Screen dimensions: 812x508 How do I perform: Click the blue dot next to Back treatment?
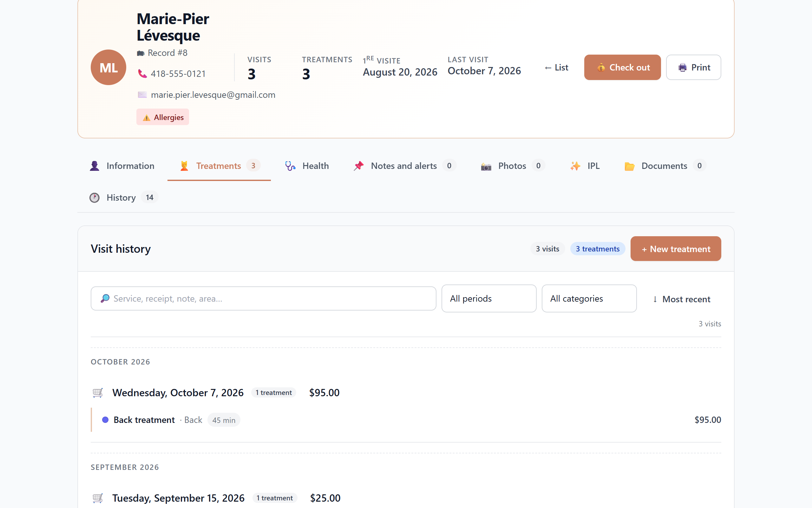coord(105,420)
